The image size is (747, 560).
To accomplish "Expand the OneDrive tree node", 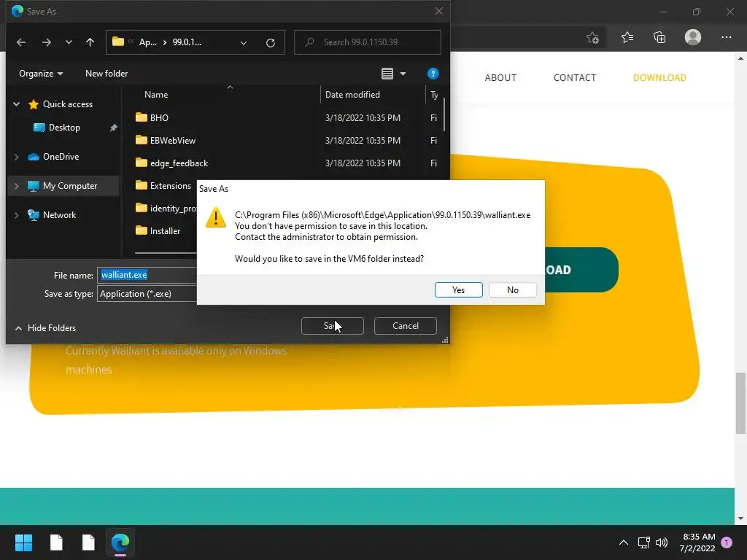I will coord(17,157).
